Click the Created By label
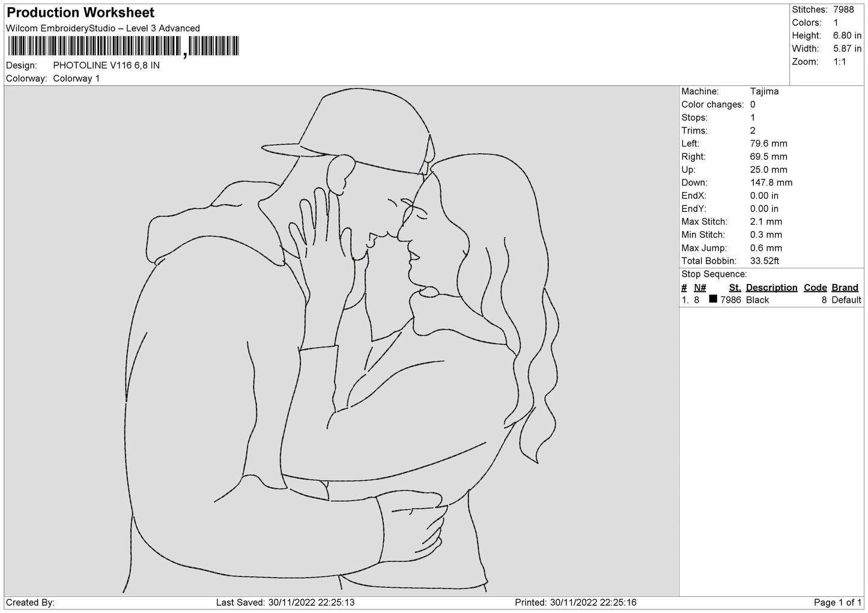This screenshot has width=868, height=613. (30, 603)
